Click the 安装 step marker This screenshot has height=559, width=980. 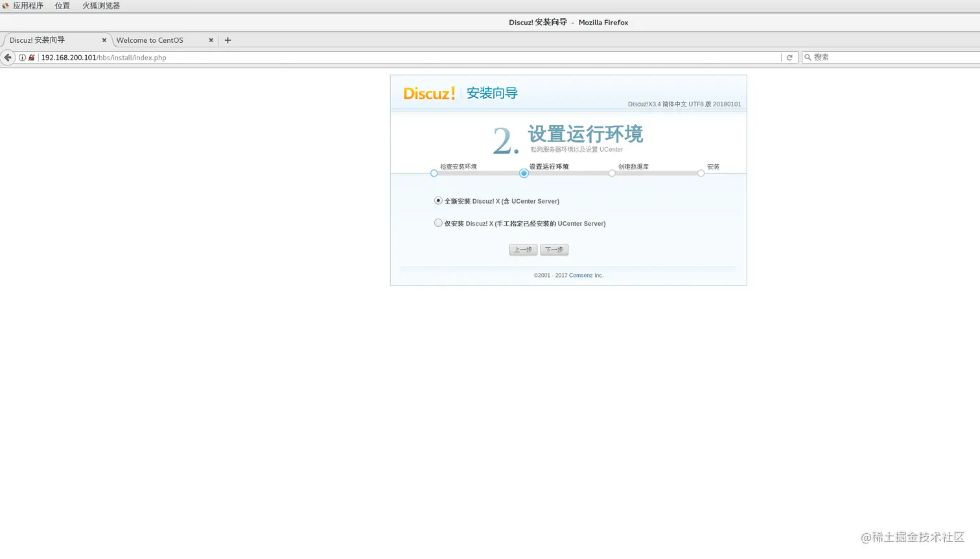[701, 173]
